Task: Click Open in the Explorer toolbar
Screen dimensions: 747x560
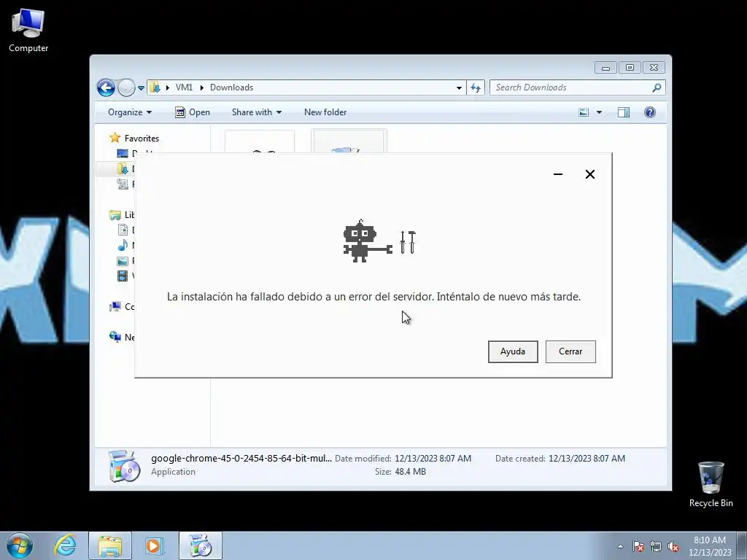Action: tap(193, 112)
